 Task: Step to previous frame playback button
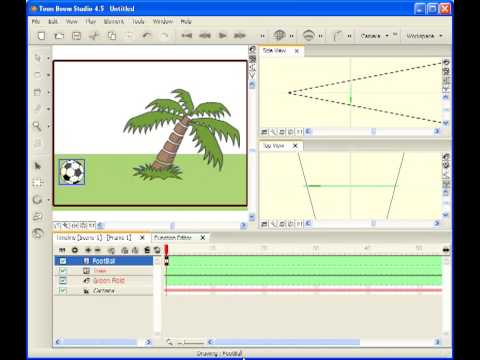pos(205,35)
